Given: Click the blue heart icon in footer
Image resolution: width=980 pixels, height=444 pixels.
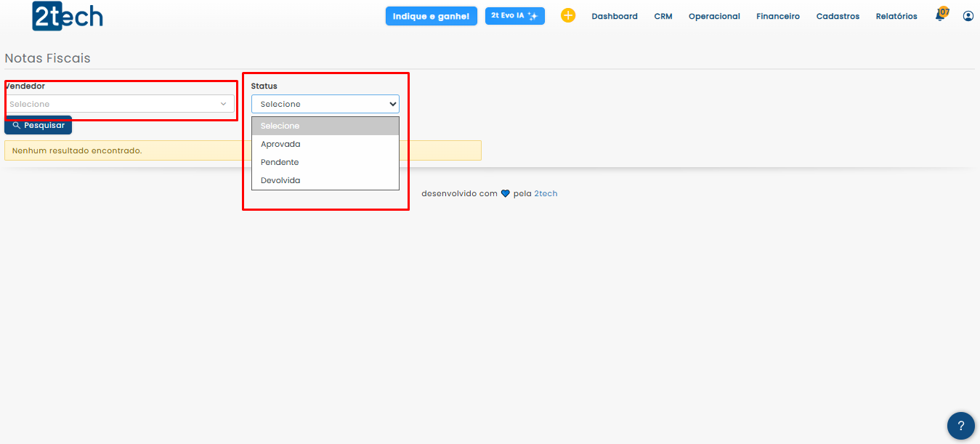Looking at the screenshot, I should [506, 194].
